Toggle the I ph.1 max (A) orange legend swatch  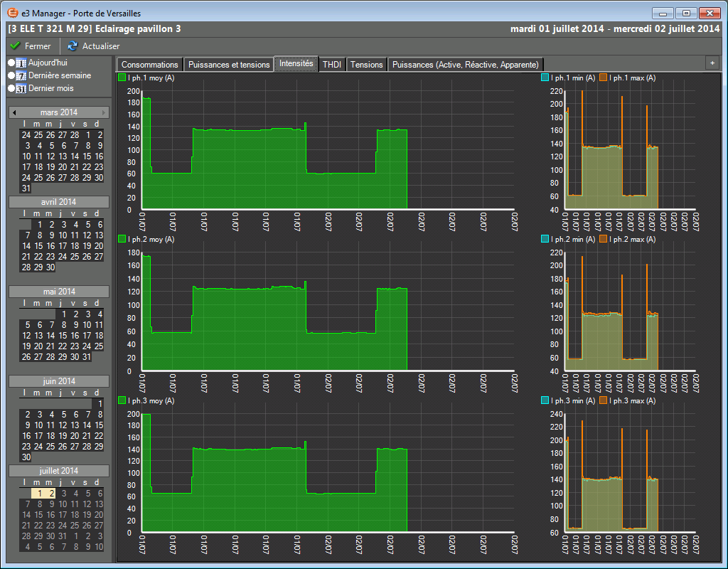coord(604,78)
